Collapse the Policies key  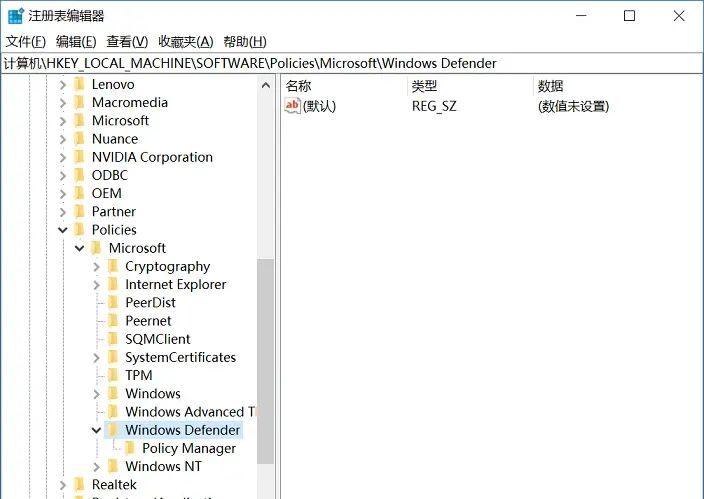tap(63, 230)
